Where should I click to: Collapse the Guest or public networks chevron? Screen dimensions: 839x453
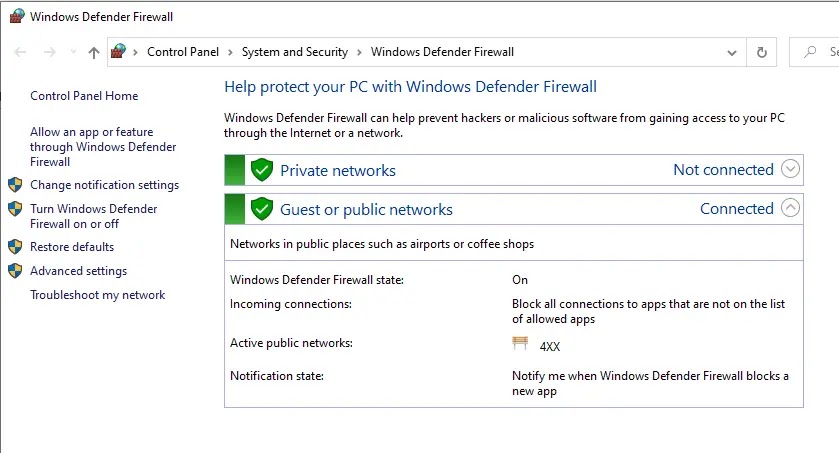pyautogui.click(x=790, y=208)
